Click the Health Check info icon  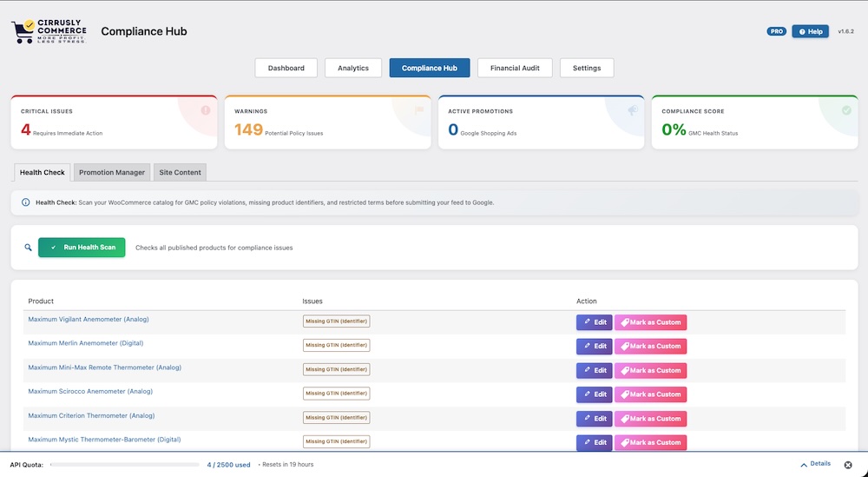[x=25, y=202]
